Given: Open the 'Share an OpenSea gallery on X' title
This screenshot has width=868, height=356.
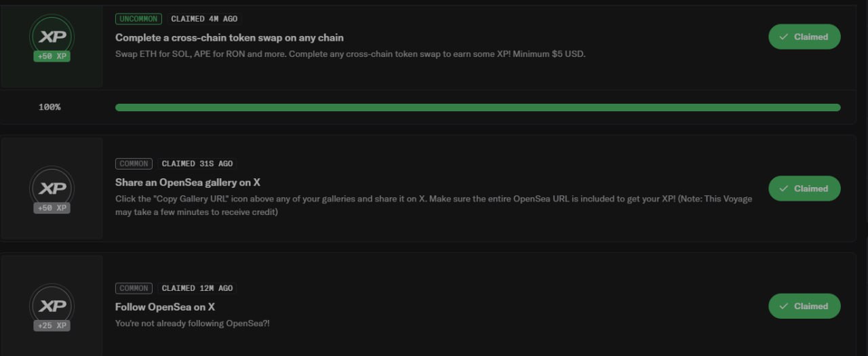Looking at the screenshot, I should tap(188, 182).
